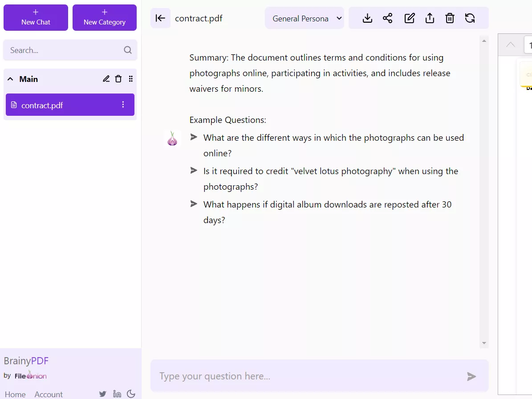Toggle dark mode with the moon icon
The width and height of the screenshot is (532, 399).
point(131,394)
